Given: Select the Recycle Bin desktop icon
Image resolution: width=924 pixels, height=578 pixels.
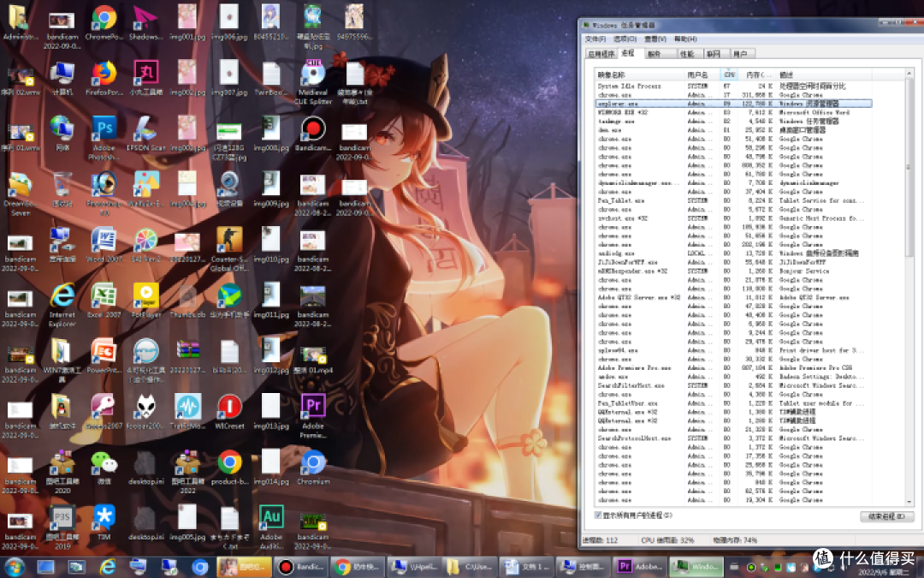Looking at the screenshot, I should pos(62,189).
